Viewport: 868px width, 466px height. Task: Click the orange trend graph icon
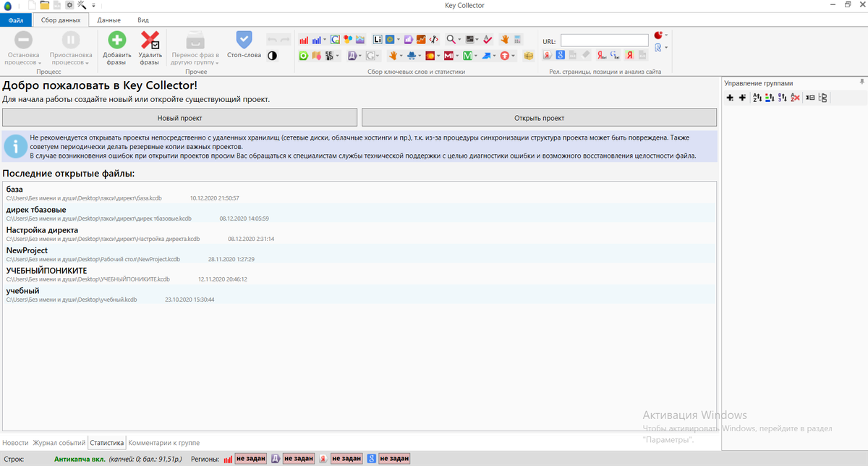click(x=421, y=40)
